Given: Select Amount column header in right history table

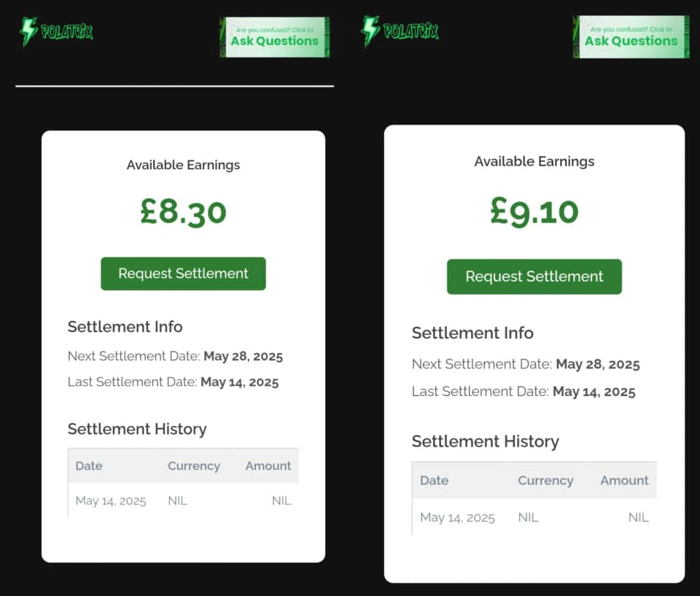Looking at the screenshot, I should click(x=624, y=480).
